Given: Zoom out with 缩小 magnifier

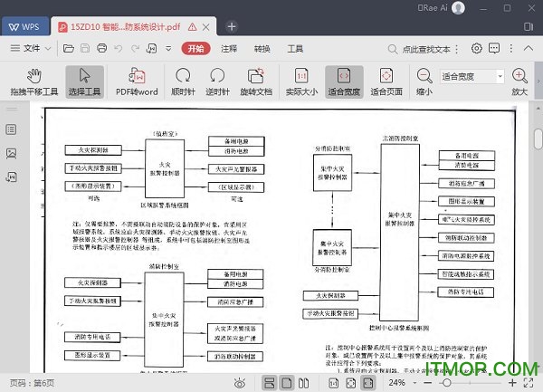Looking at the screenshot, I should point(424,82).
